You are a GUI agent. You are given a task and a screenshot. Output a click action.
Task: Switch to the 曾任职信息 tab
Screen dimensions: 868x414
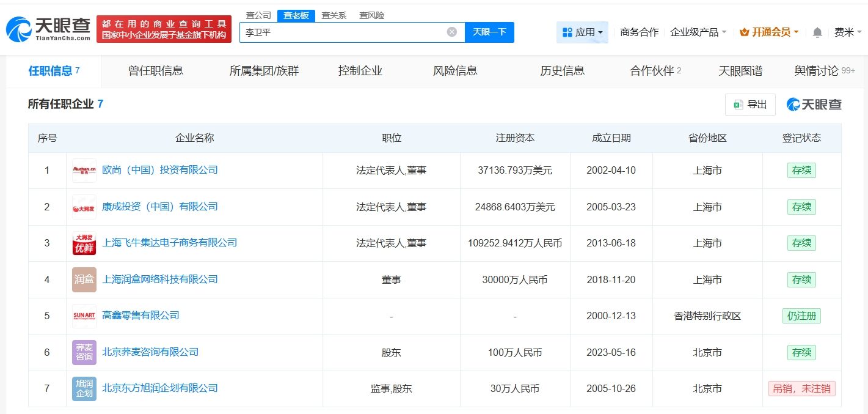click(x=156, y=71)
